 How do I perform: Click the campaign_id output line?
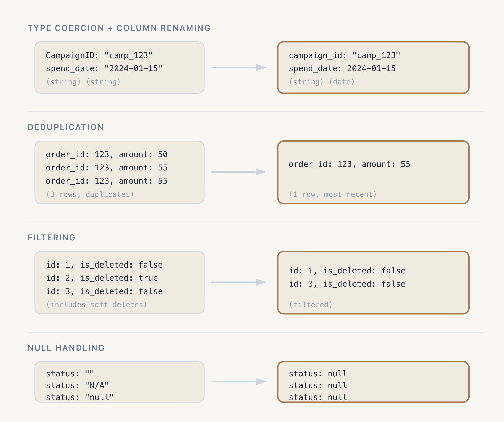coord(344,55)
